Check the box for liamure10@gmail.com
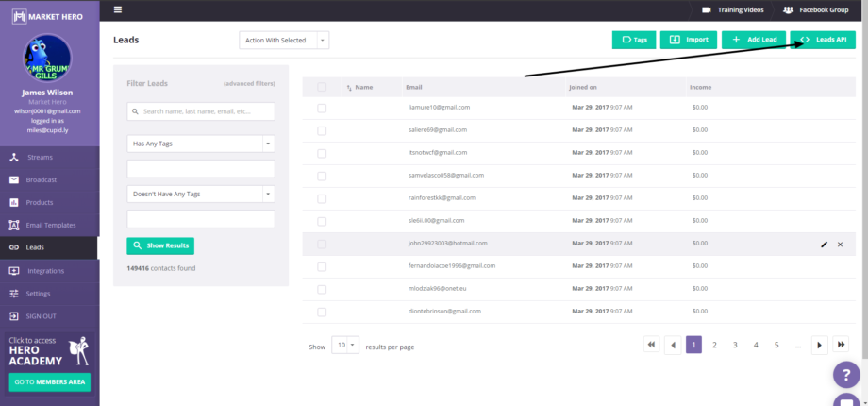868x406 pixels. [x=322, y=108]
